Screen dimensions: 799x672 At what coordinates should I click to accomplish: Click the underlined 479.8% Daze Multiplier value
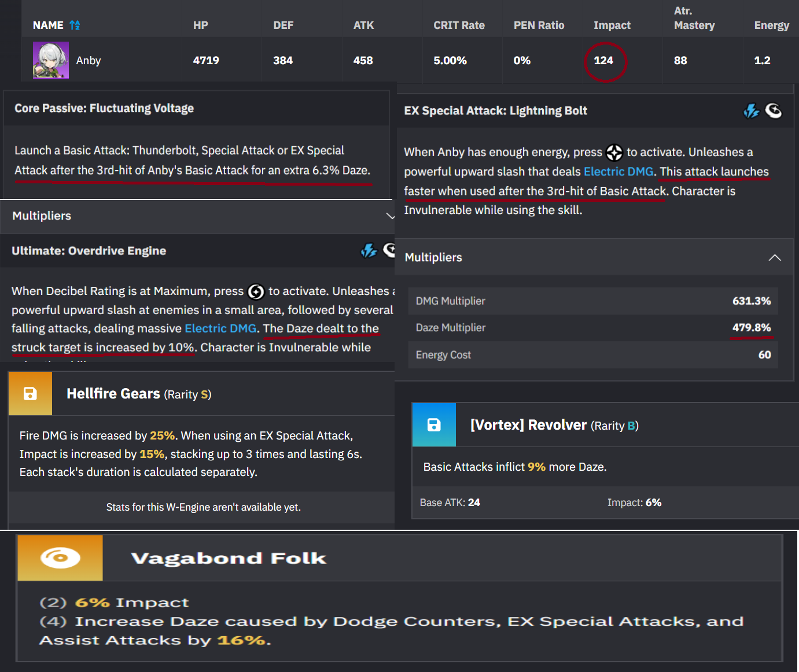tap(752, 327)
